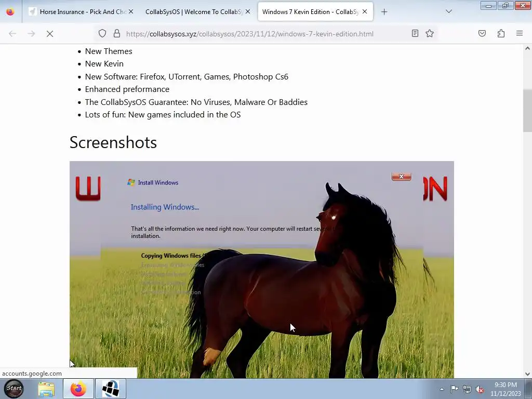The height and width of the screenshot is (399, 532).
Task: Open the black-and-white squares taskbar app
Action: click(x=111, y=389)
